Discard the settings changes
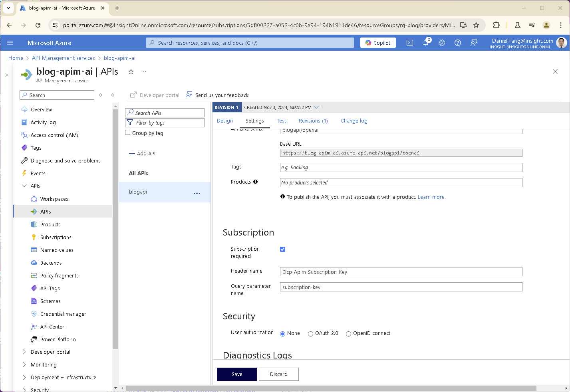 tap(279, 374)
